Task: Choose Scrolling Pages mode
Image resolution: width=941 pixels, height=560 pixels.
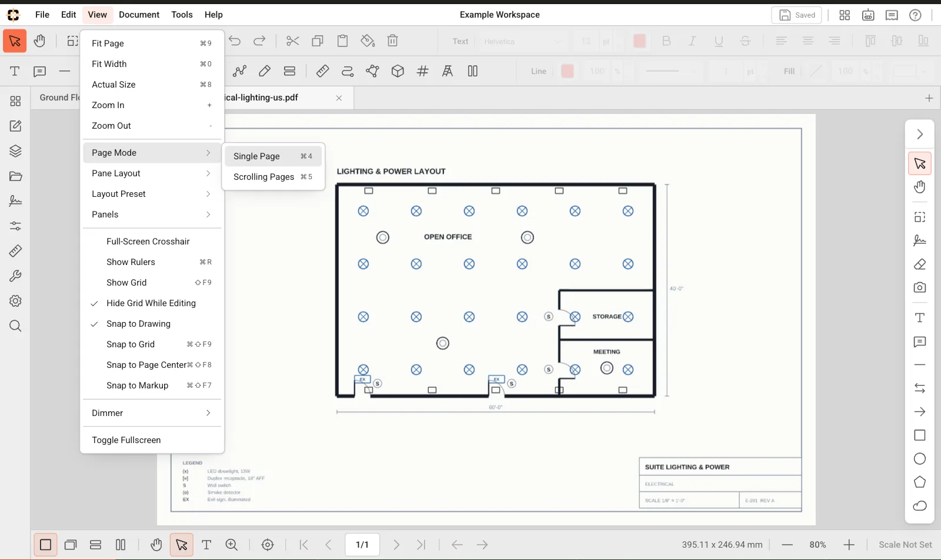Action: coord(273,177)
